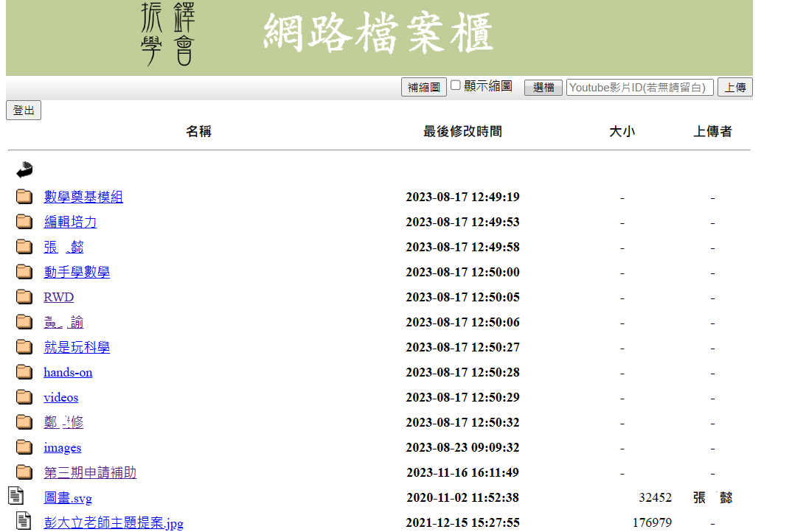
Task: Click the 網路檔案櫃 banner title
Action: pos(378,34)
